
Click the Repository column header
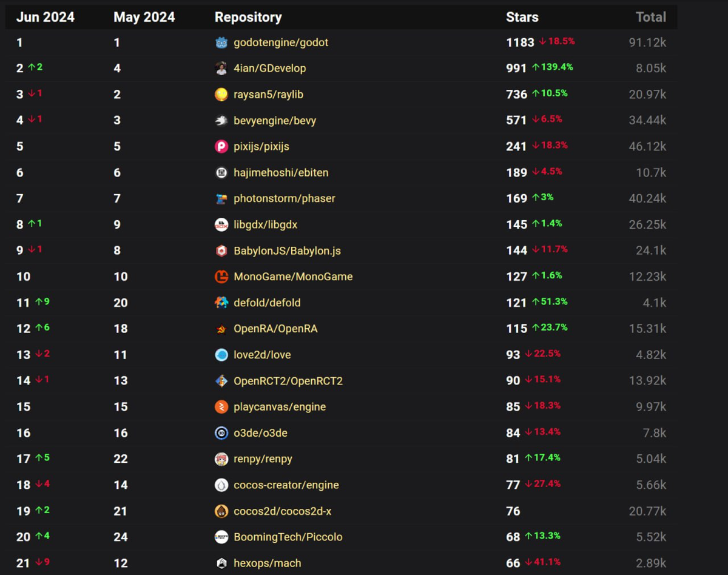tap(248, 17)
